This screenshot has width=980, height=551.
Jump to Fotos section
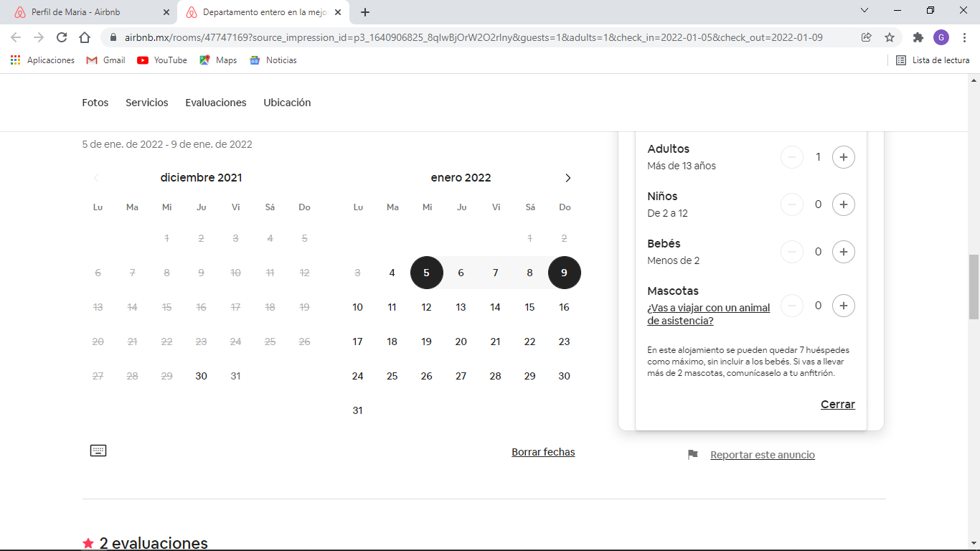coord(95,103)
